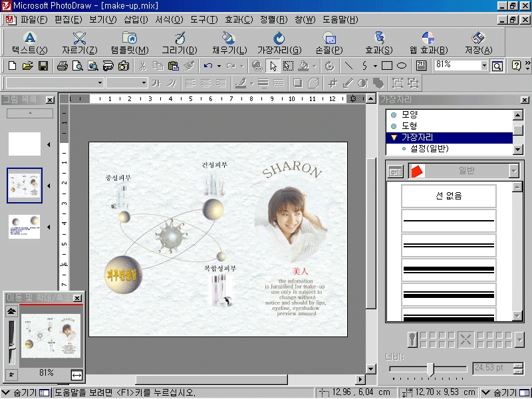Collapse the 가장자리 tree item
This screenshot has width=532, height=399.
click(x=394, y=138)
